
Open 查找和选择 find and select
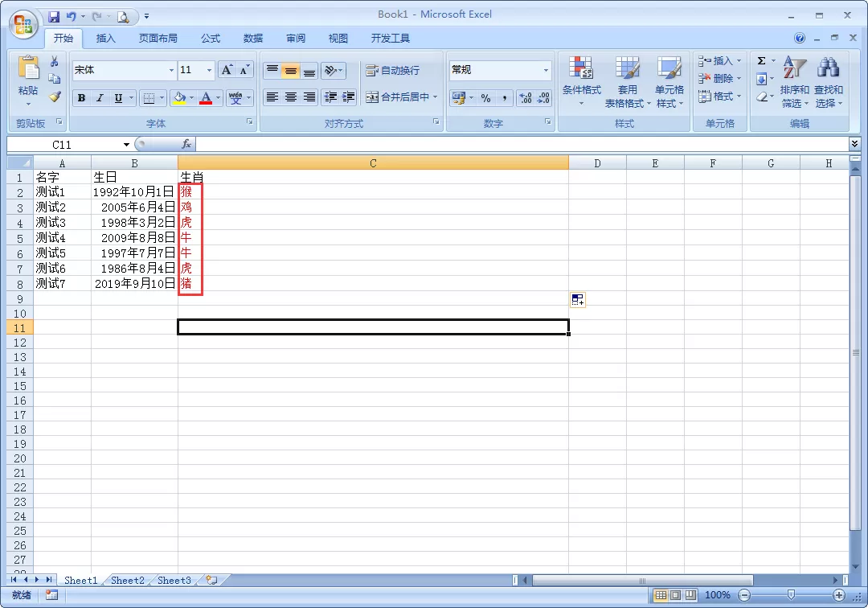(828, 82)
